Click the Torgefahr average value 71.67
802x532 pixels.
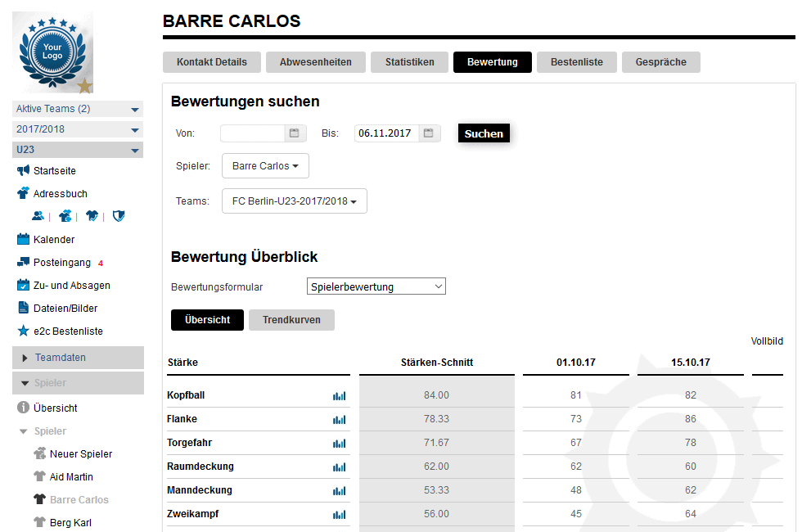[x=436, y=443]
